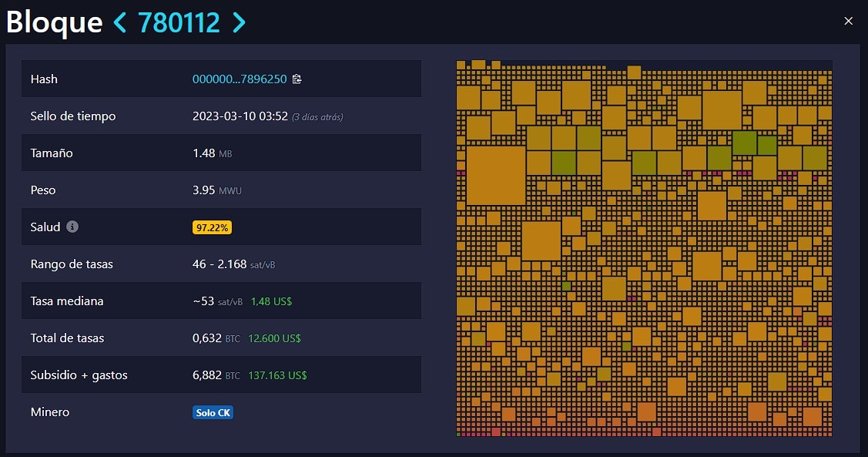Close the block panel with X icon
Image resolution: width=868 pixels, height=457 pixels.
[x=848, y=21]
